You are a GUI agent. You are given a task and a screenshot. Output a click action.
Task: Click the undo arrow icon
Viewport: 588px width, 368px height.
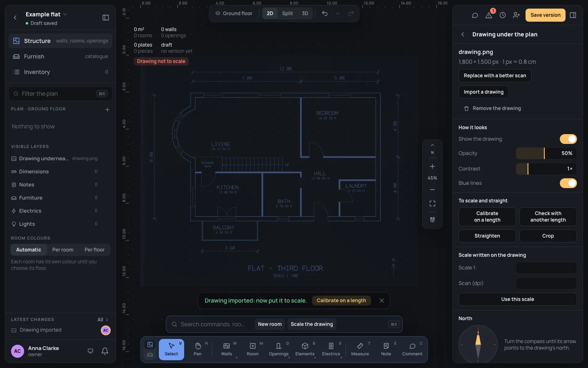point(325,13)
